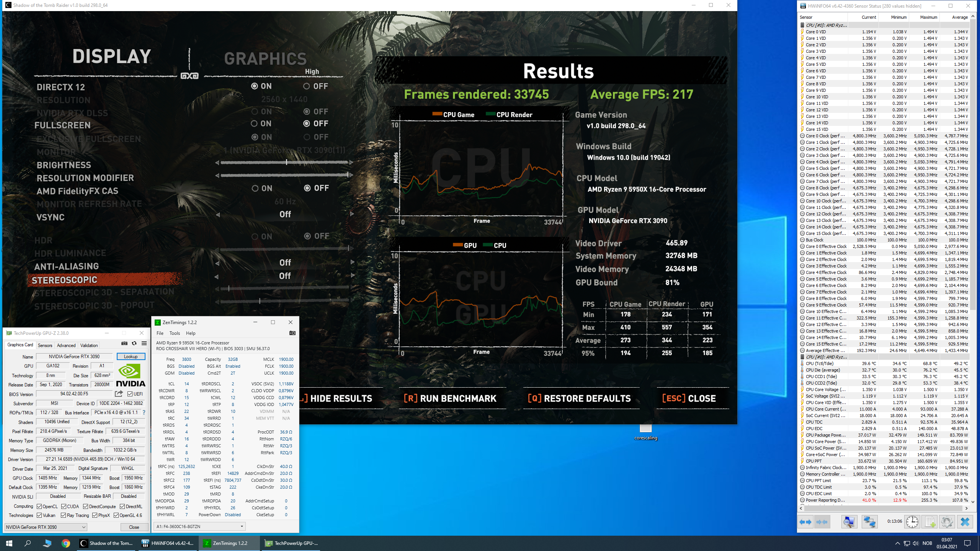Click the HWiNFO log file plus icon

(929, 522)
